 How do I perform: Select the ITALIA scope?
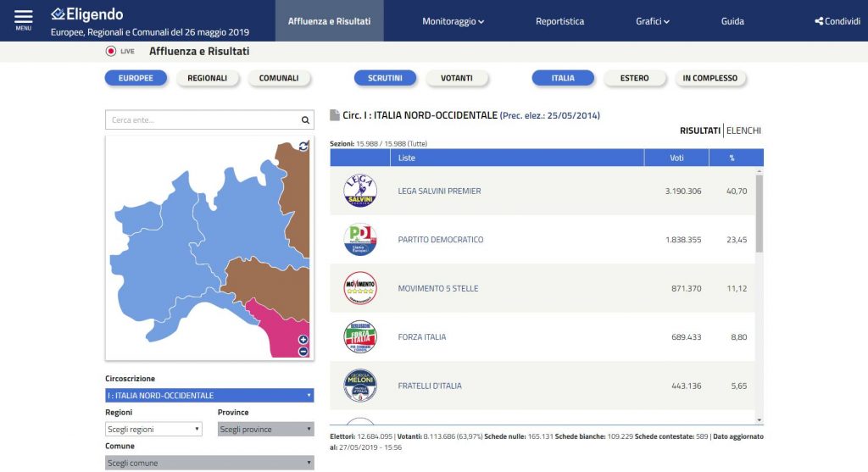point(563,78)
